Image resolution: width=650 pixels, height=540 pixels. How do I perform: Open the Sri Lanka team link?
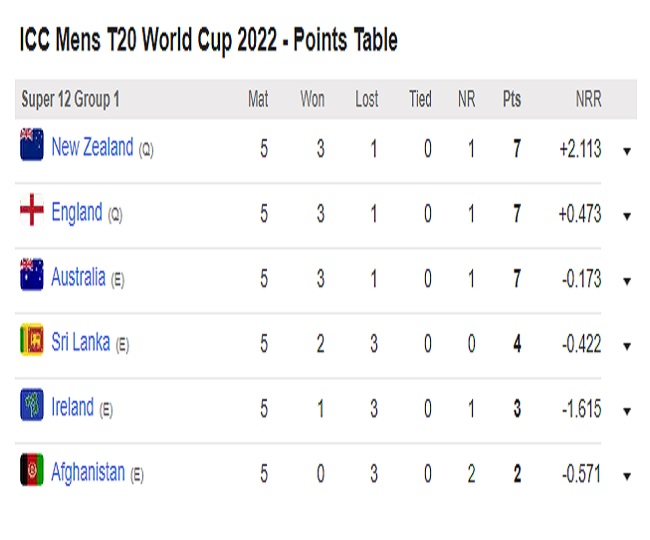click(81, 343)
